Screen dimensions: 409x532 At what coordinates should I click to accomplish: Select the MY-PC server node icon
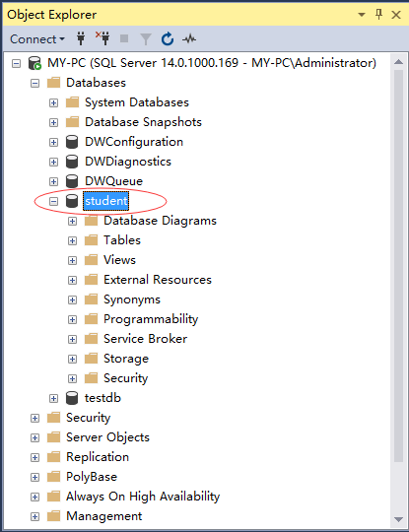coord(34,63)
